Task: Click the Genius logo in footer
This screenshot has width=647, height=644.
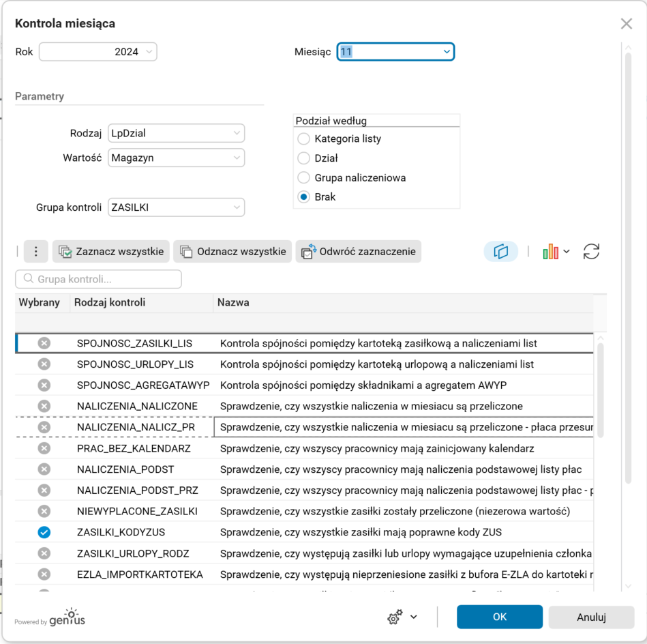Action: [67, 617]
